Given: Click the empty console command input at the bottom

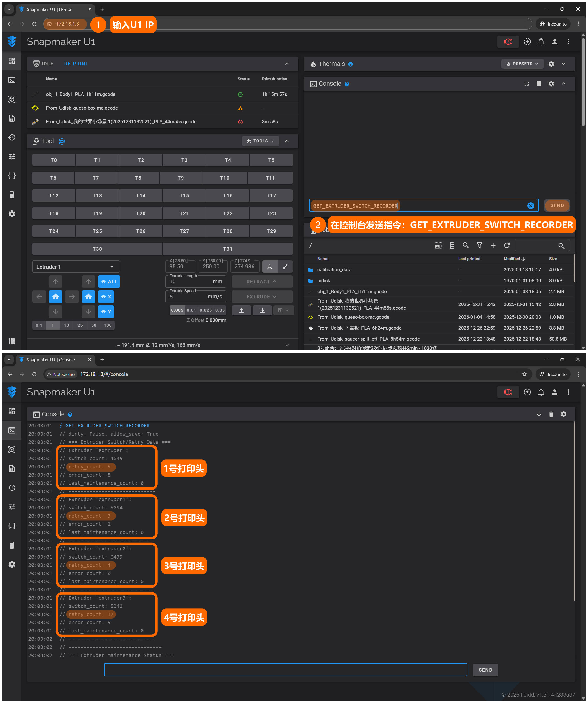Looking at the screenshot, I should click(285, 670).
